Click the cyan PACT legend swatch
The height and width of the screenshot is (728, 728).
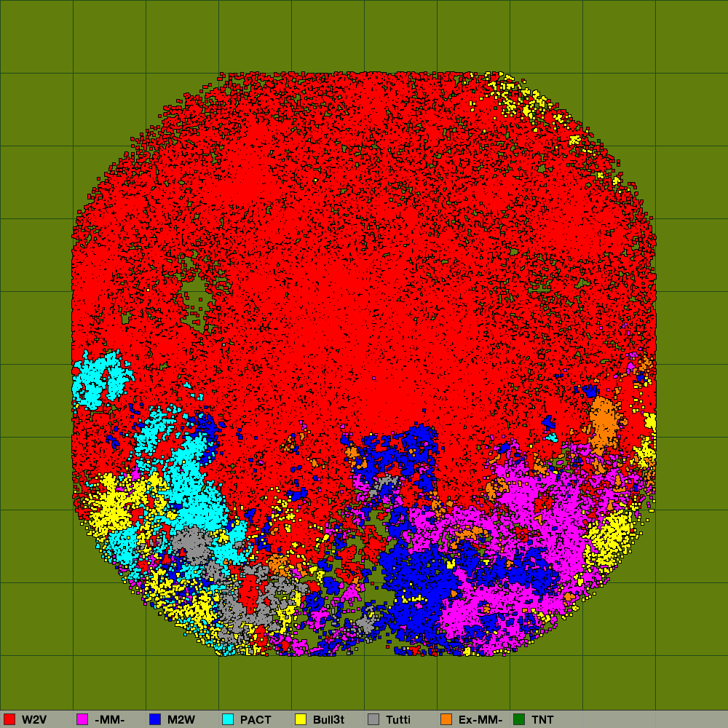228,719
